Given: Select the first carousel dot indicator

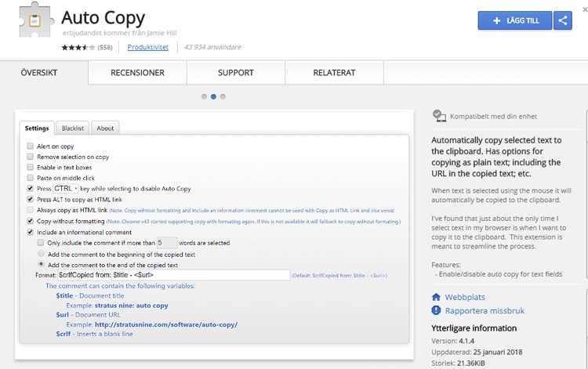Looking at the screenshot, I should coord(204,97).
